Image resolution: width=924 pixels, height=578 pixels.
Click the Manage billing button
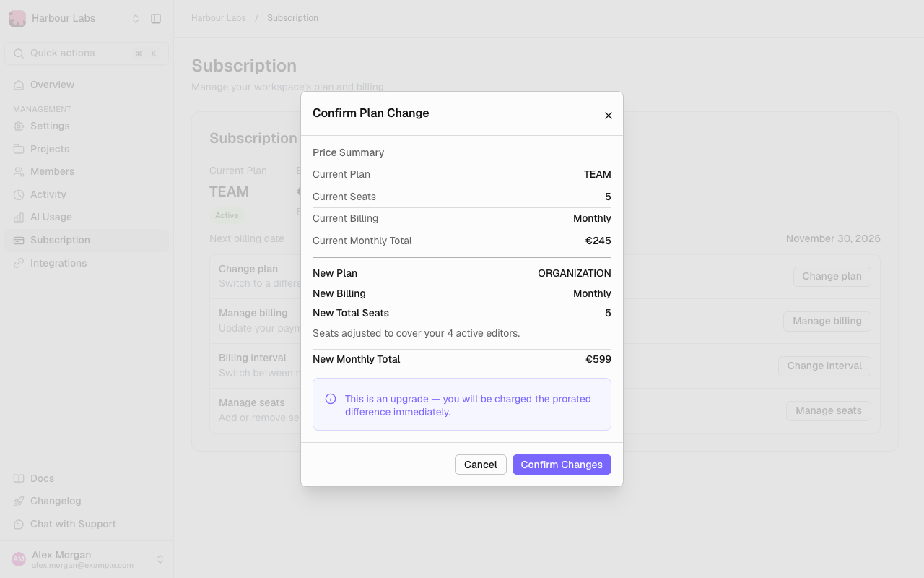point(827,322)
